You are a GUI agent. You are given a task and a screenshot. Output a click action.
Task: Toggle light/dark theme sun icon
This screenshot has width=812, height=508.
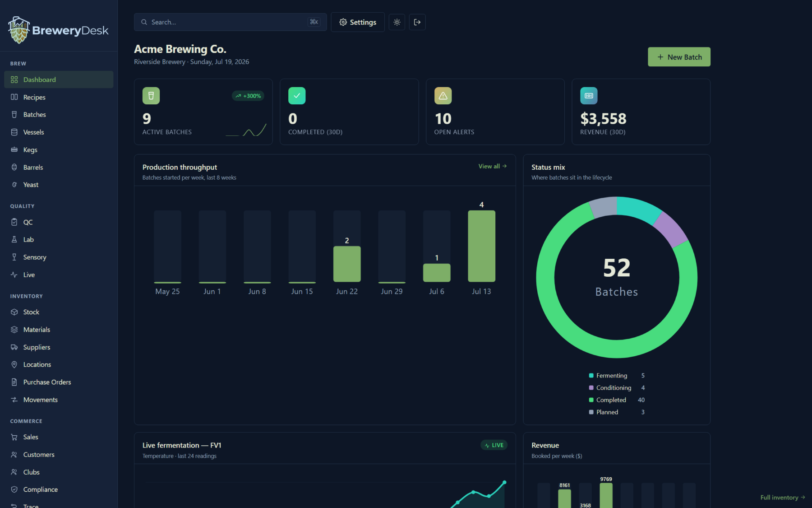[x=397, y=22]
